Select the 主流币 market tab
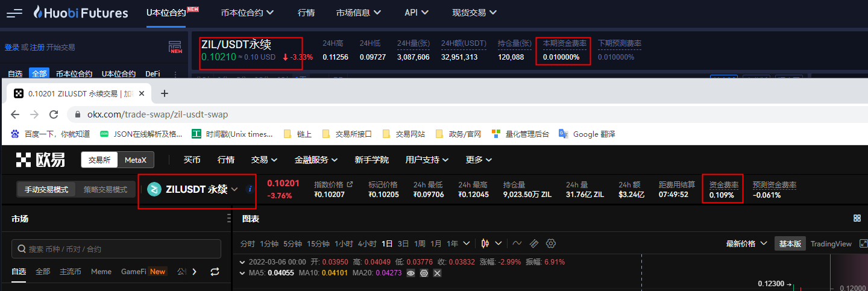Screen dimensions: 868x291 tap(71, 272)
